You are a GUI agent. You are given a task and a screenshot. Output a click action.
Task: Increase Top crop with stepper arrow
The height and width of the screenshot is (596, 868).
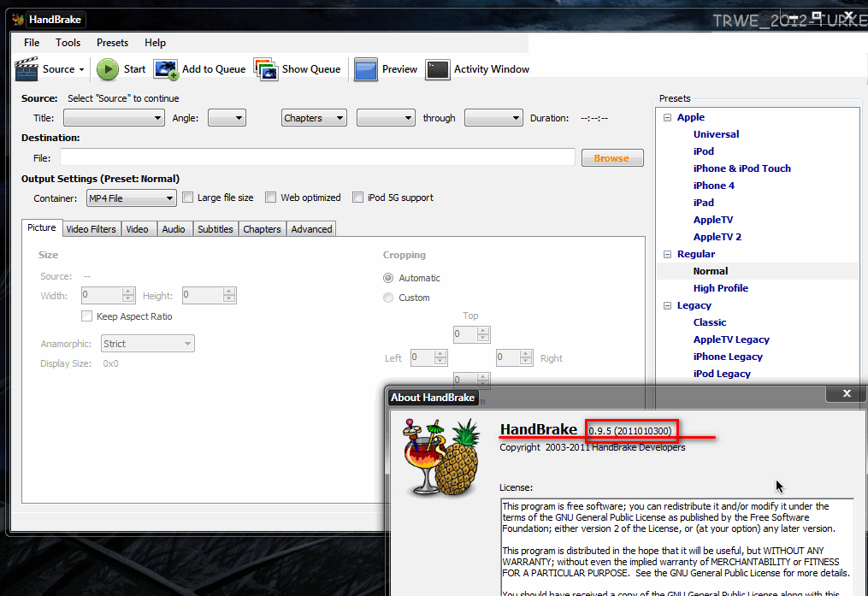482,330
